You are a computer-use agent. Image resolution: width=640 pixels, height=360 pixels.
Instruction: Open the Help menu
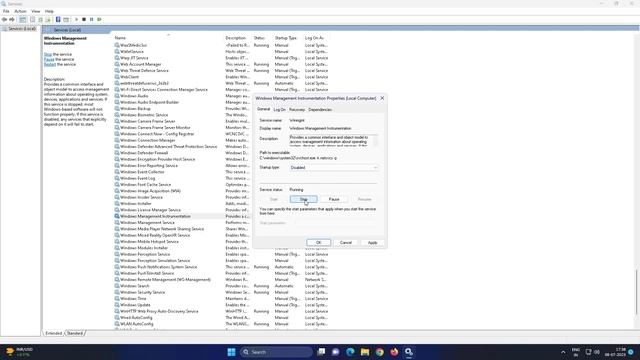49,11
